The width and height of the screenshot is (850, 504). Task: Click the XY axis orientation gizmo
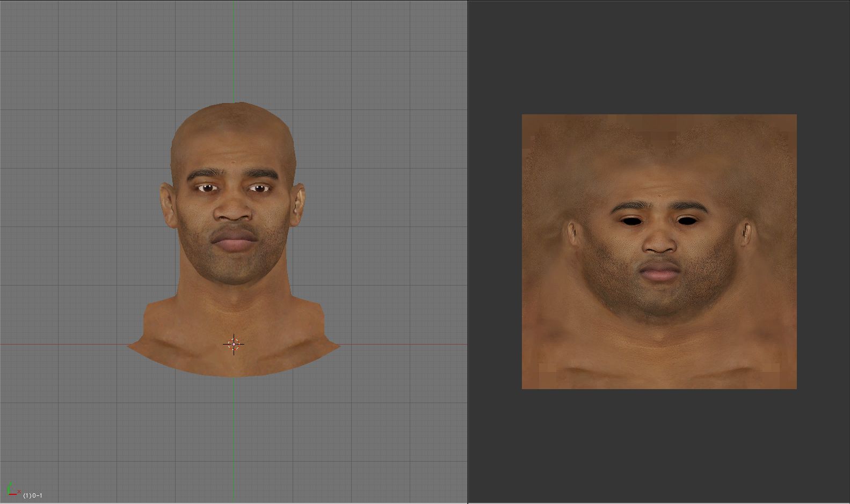[x=12, y=490]
